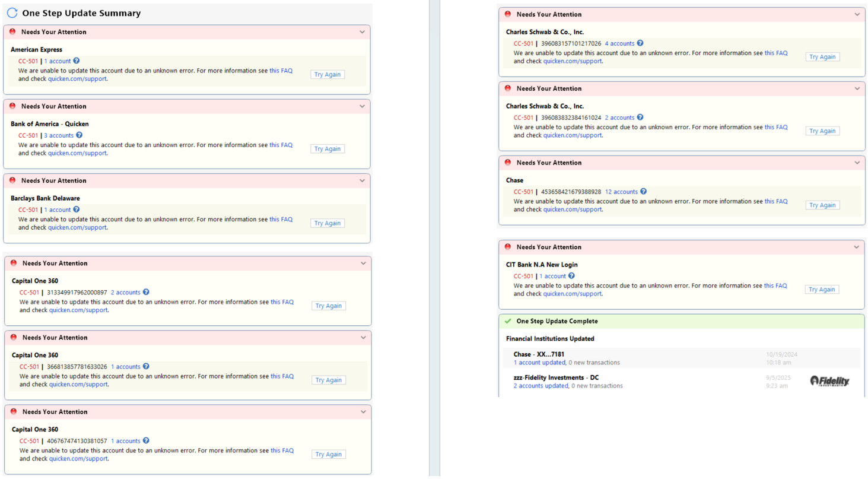This screenshot has height=479, width=868.
Task: Click the One Step Update refresh icon
Action: click(x=12, y=12)
